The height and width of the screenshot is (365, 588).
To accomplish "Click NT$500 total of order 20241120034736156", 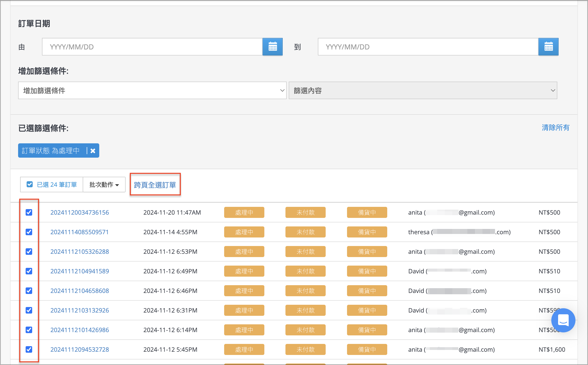I will [549, 212].
